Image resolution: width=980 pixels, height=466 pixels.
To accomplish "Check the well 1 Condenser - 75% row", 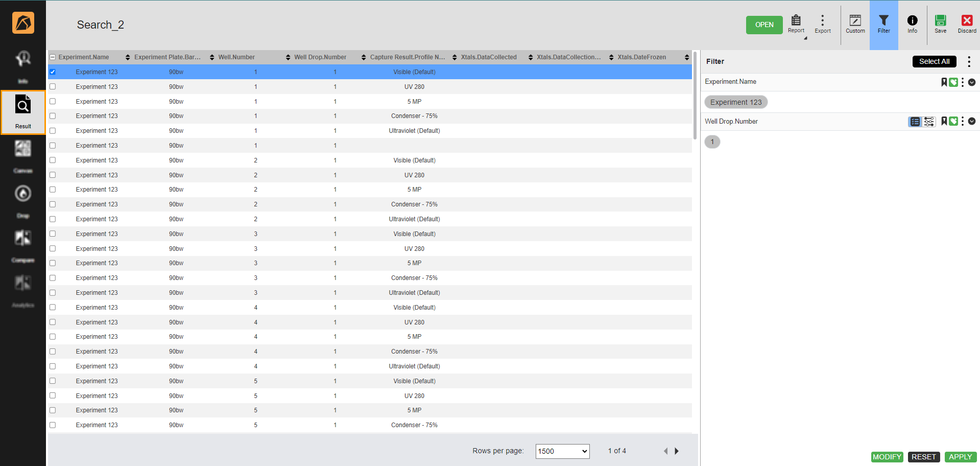I will (x=53, y=116).
